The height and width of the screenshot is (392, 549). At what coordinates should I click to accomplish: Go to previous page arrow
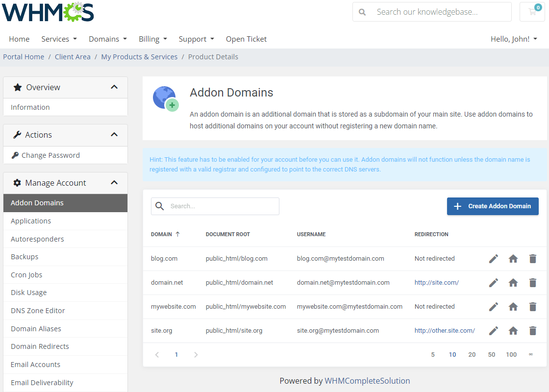[x=157, y=355]
